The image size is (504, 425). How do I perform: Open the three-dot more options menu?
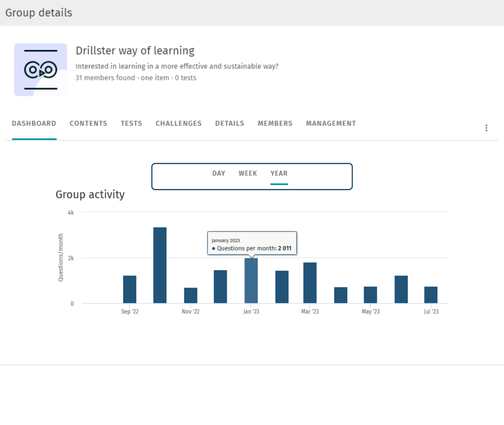486,128
